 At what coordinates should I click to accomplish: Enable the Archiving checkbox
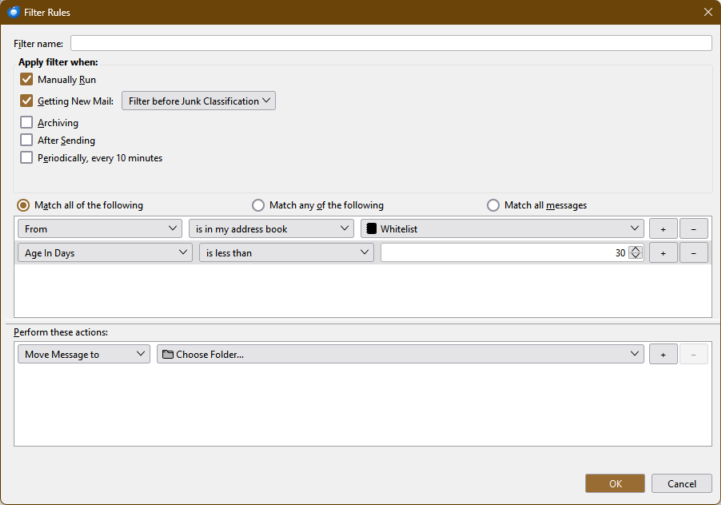coord(27,122)
